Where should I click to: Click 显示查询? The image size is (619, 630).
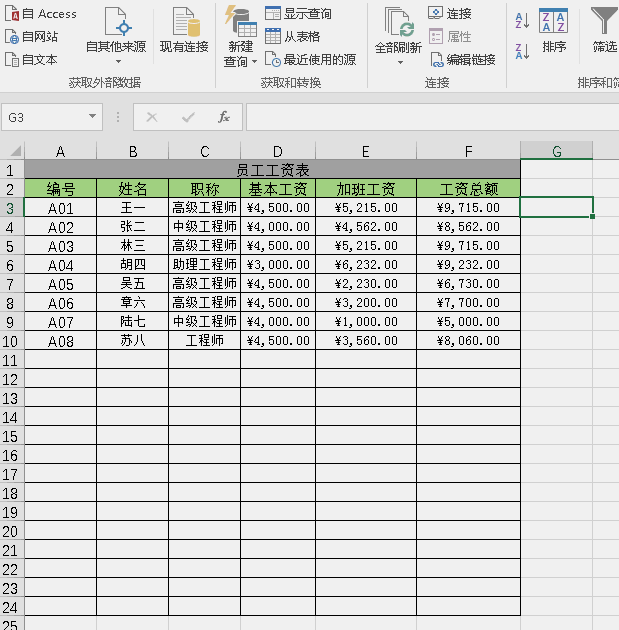[x=298, y=14]
